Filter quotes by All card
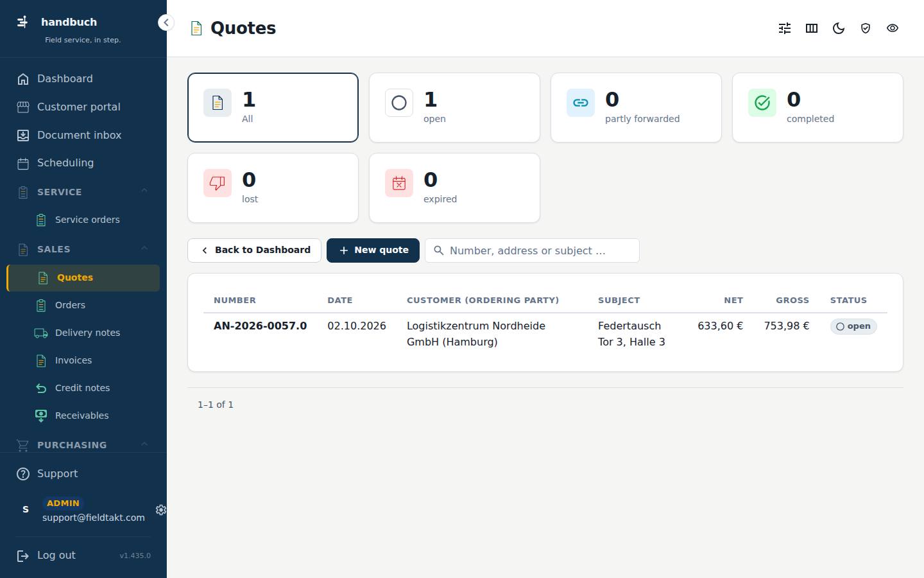The height and width of the screenshot is (578, 924). pos(273,107)
